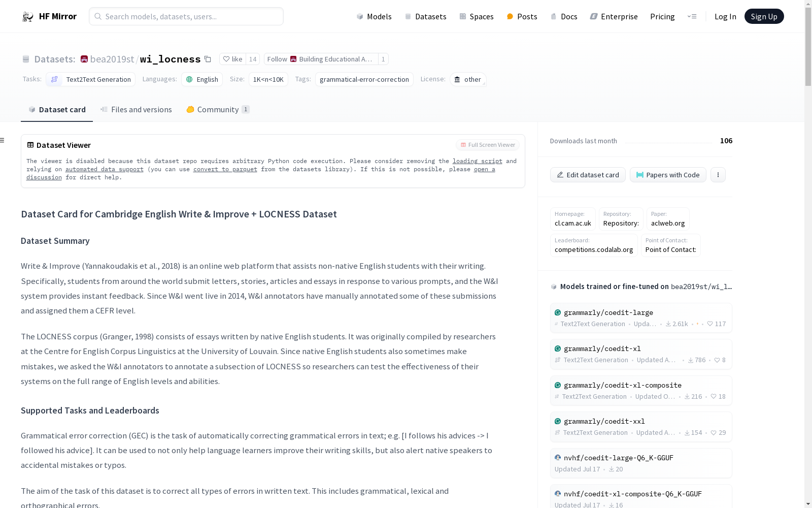Click the Point of Contact box

tap(671, 245)
